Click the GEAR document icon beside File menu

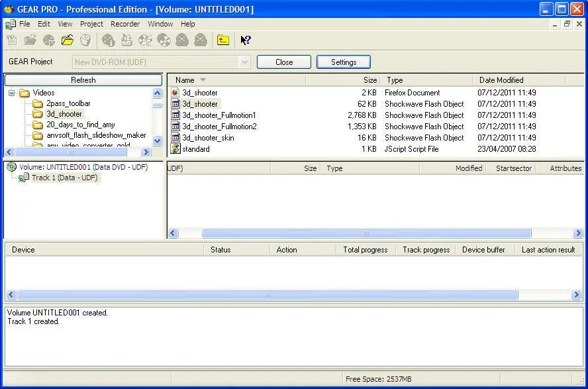tap(11, 24)
